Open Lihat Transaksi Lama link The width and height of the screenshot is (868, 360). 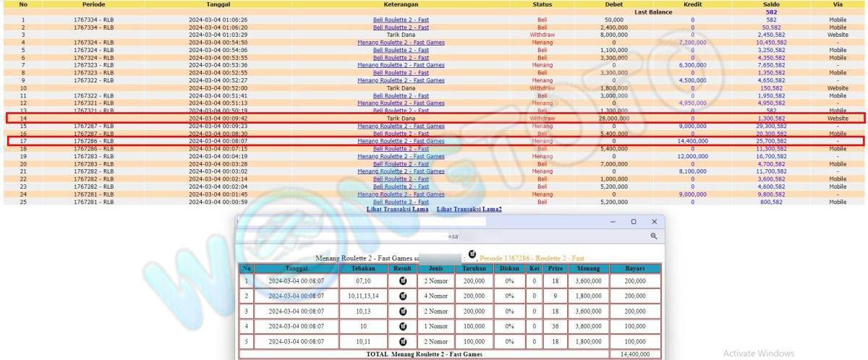398,210
